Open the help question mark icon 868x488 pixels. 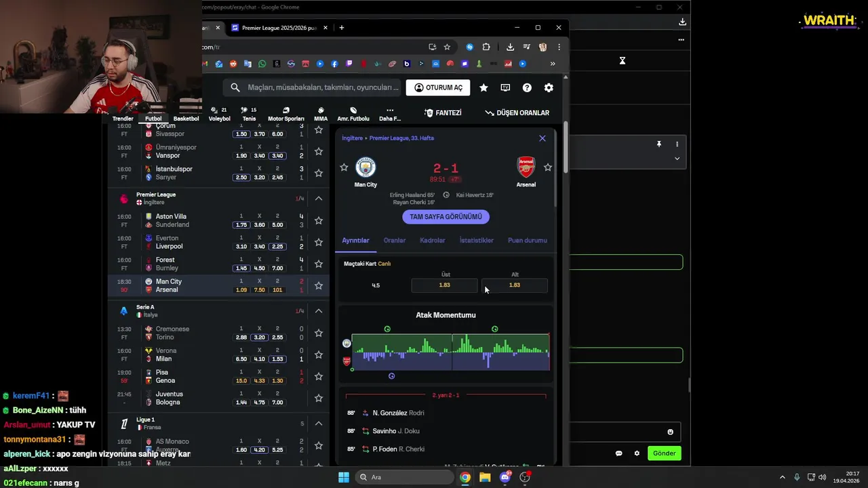point(527,87)
